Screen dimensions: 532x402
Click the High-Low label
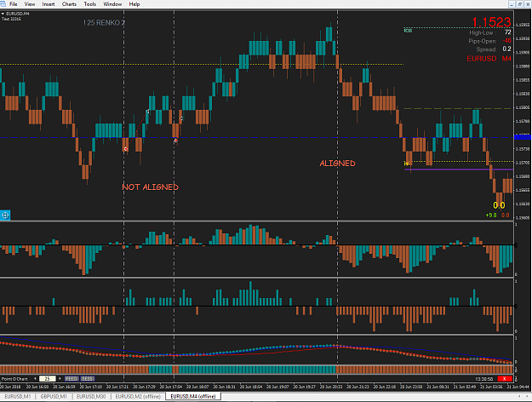coord(483,32)
